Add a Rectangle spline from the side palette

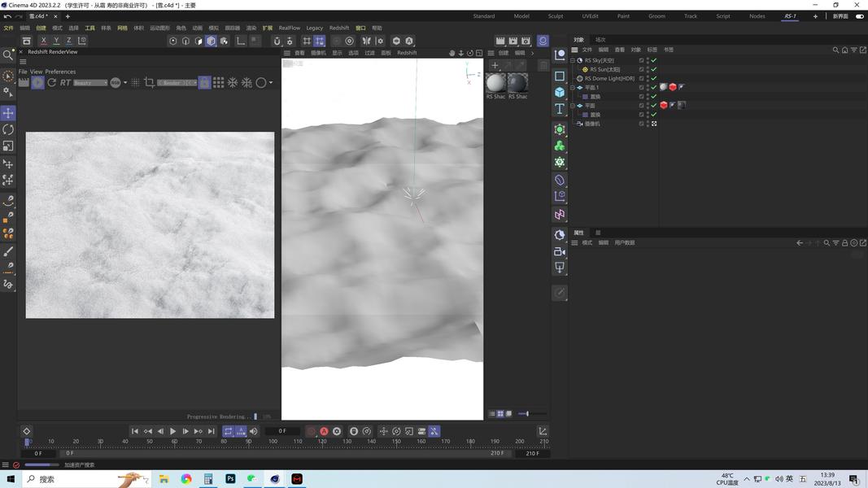coord(560,76)
